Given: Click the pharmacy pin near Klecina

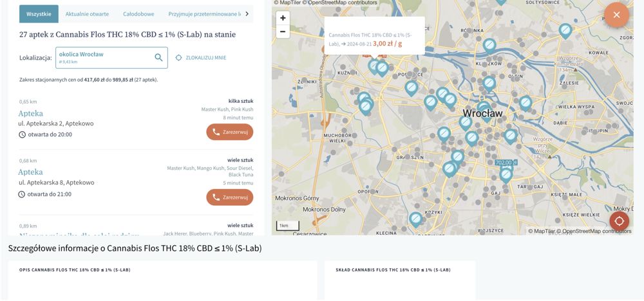Looking at the screenshot, I should tap(415, 219).
